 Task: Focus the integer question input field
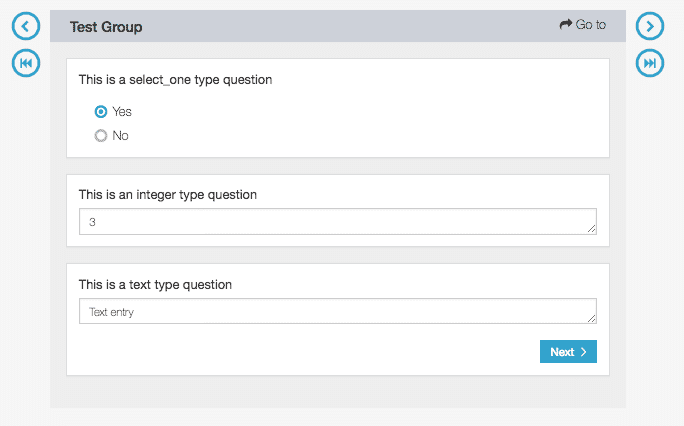(338, 222)
